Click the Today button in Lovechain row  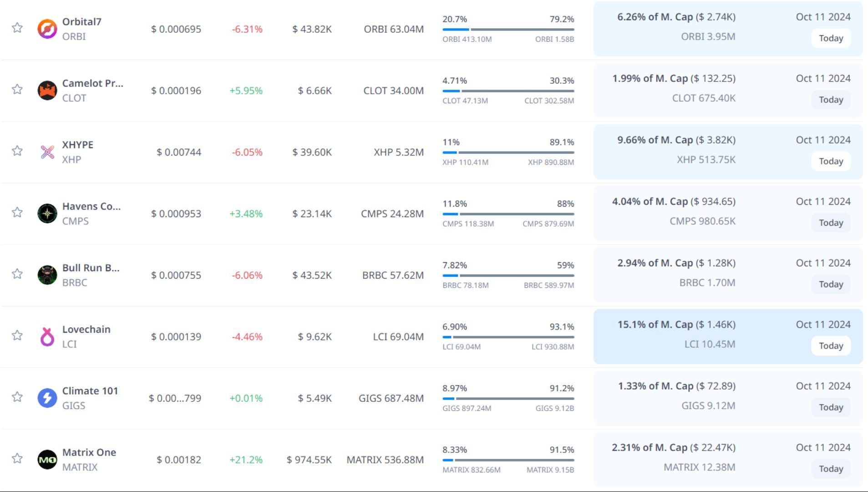(831, 346)
